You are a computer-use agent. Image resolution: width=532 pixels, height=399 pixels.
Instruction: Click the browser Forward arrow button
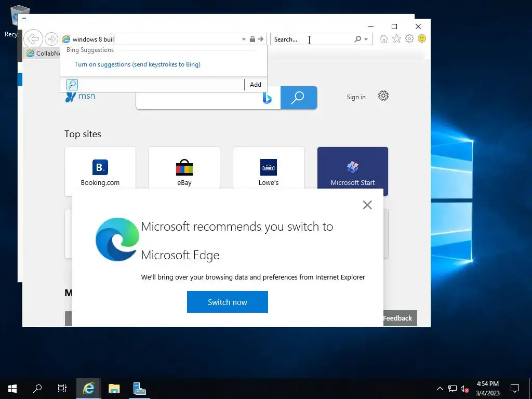pyautogui.click(x=51, y=39)
